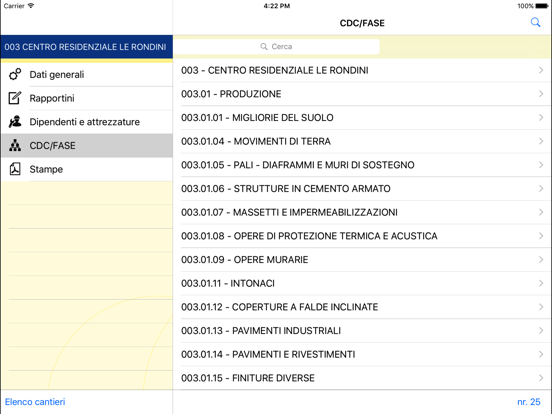Select '003.01 - PRODUZIONE' text

(231, 94)
